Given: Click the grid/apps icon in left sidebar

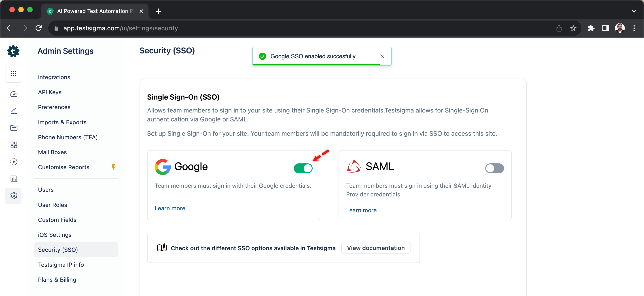Looking at the screenshot, I should point(14,73).
